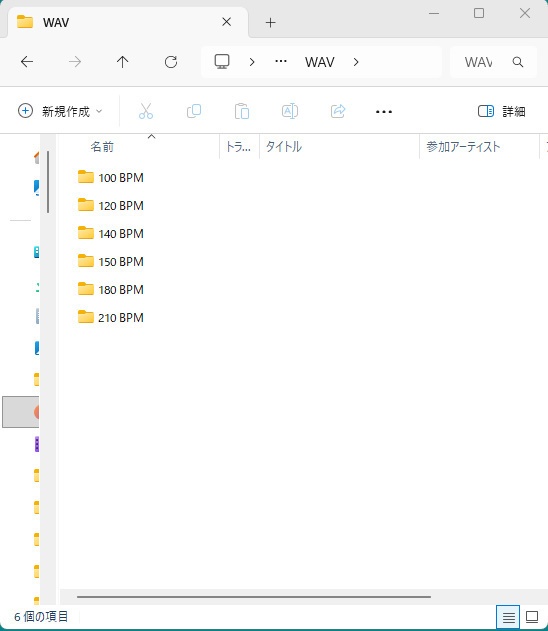This screenshot has height=631, width=548.
Task: Open the 新規作成 dropdown
Action: pyautogui.click(x=60, y=111)
